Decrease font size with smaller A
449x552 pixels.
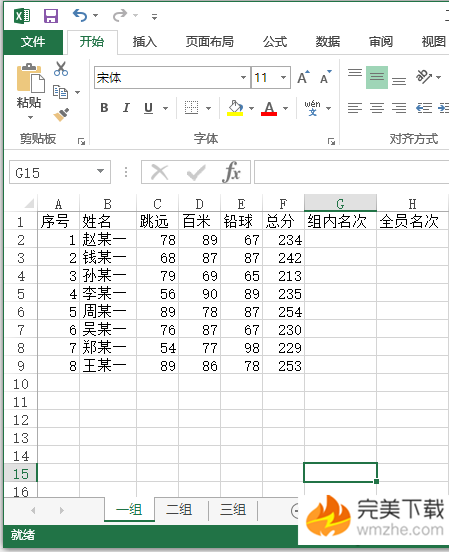click(326, 77)
